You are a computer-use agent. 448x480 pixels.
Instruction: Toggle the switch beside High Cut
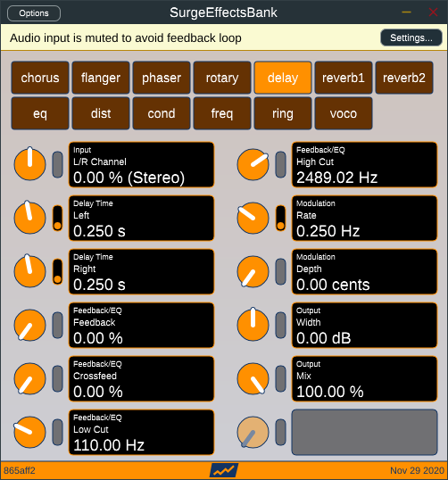(281, 164)
